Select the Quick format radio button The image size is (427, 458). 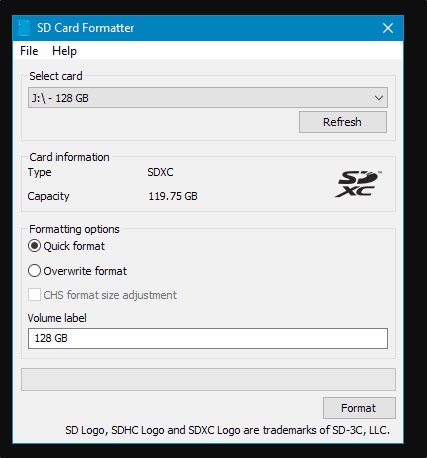point(34,246)
